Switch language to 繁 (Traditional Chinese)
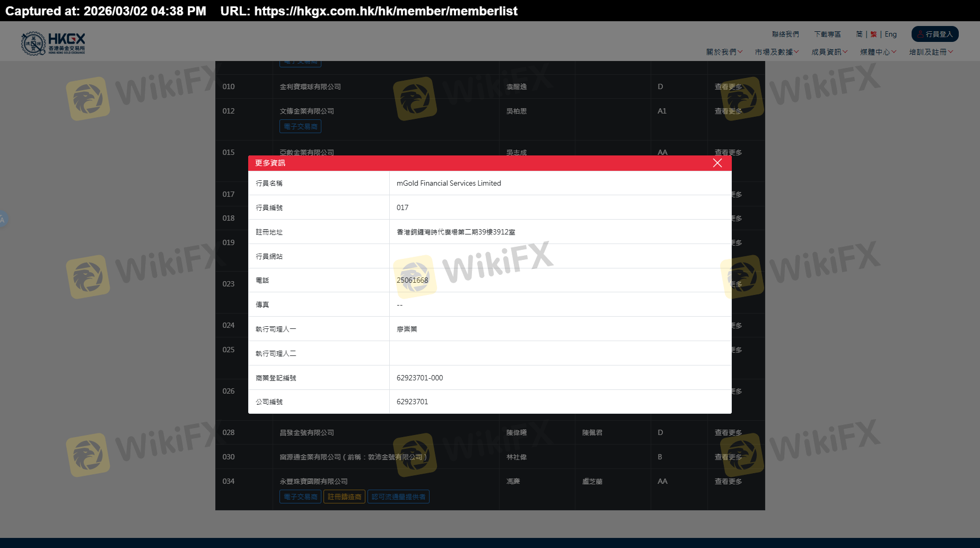 [x=873, y=34]
